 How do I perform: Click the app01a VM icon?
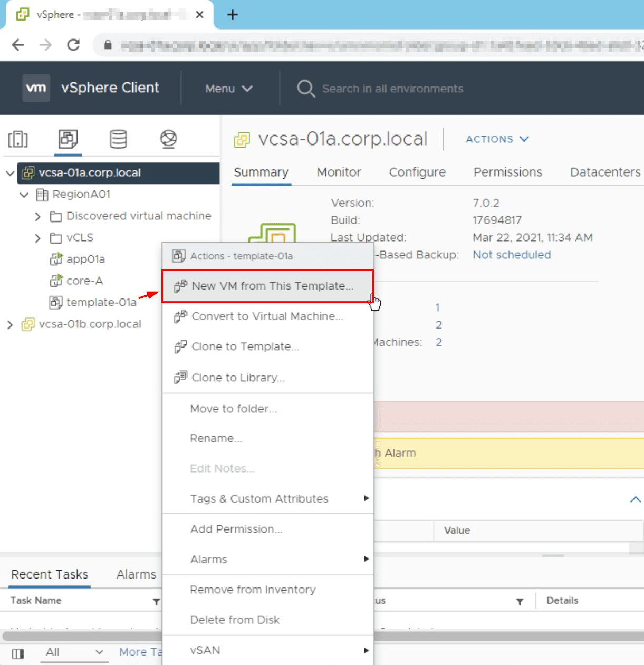(x=56, y=259)
